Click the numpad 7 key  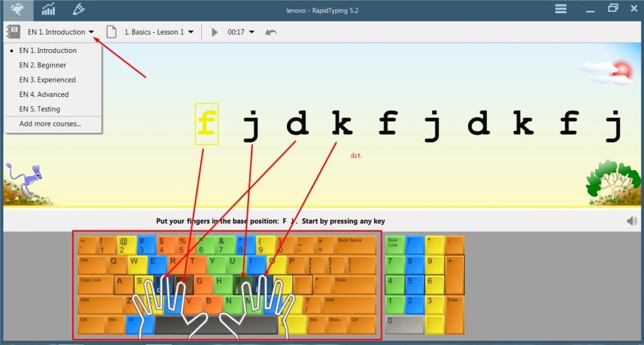(395, 265)
